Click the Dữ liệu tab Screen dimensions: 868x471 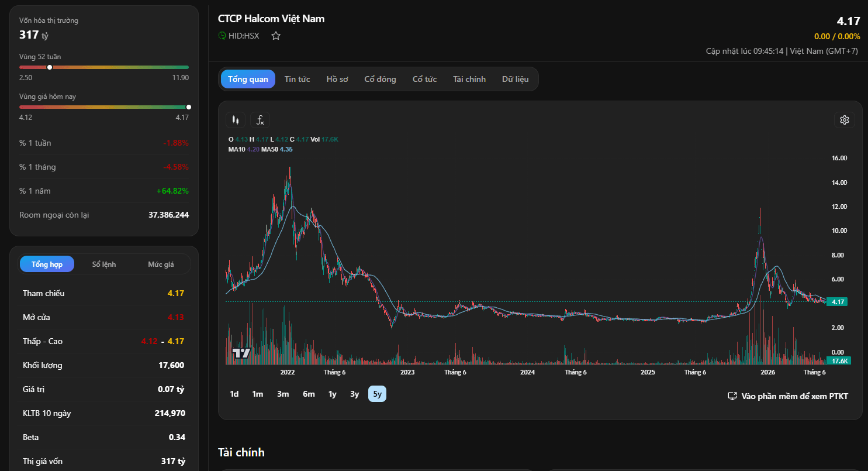click(515, 79)
